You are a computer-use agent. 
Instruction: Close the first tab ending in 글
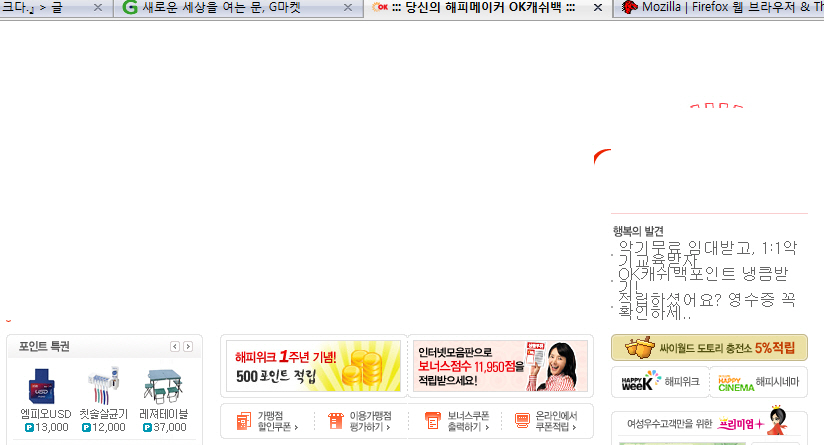[x=98, y=8]
